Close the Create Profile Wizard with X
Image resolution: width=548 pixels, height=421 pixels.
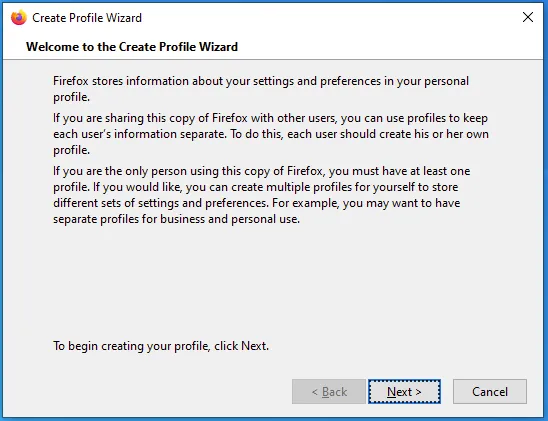(528, 17)
